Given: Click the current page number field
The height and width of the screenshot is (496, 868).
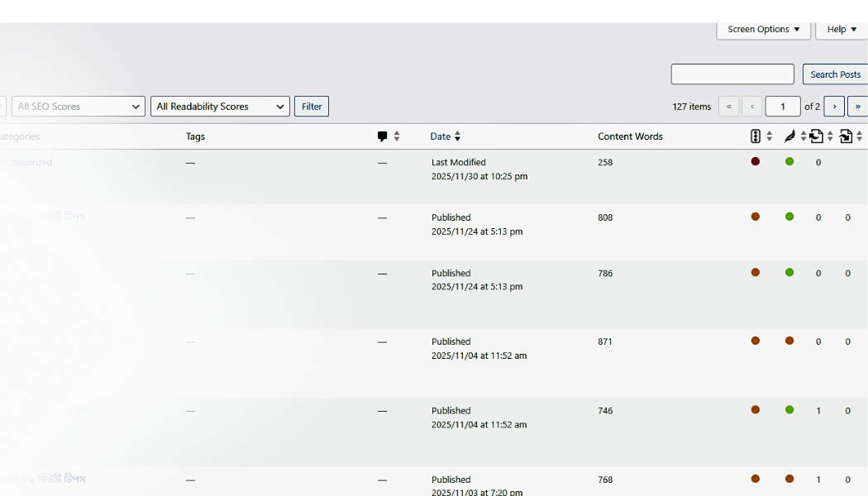Looking at the screenshot, I should pos(782,107).
